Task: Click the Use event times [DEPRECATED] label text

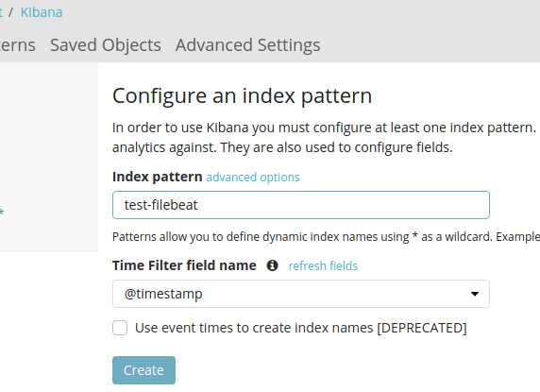Action: pyautogui.click(x=301, y=328)
